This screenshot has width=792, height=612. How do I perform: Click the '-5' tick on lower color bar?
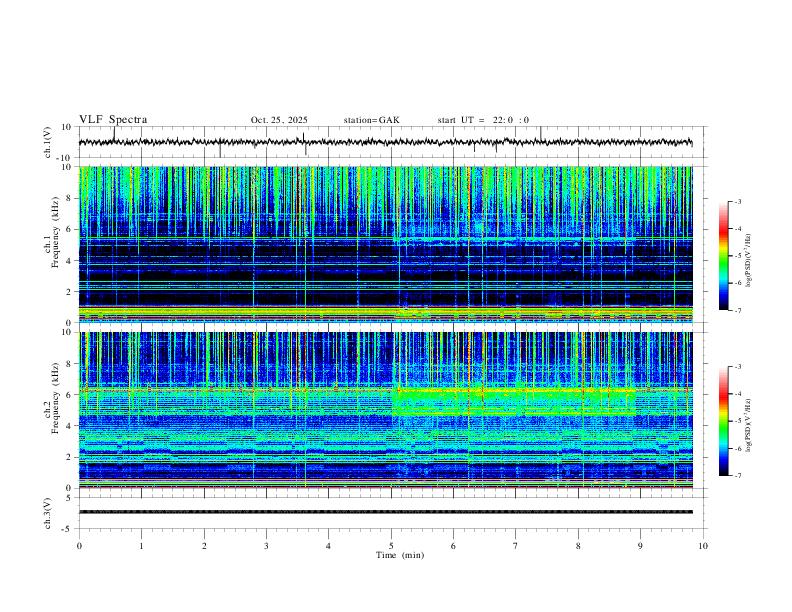tap(738, 421)
